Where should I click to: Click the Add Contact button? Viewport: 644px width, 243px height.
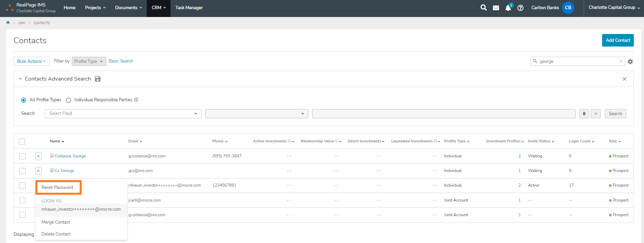[x=617, y=40]
